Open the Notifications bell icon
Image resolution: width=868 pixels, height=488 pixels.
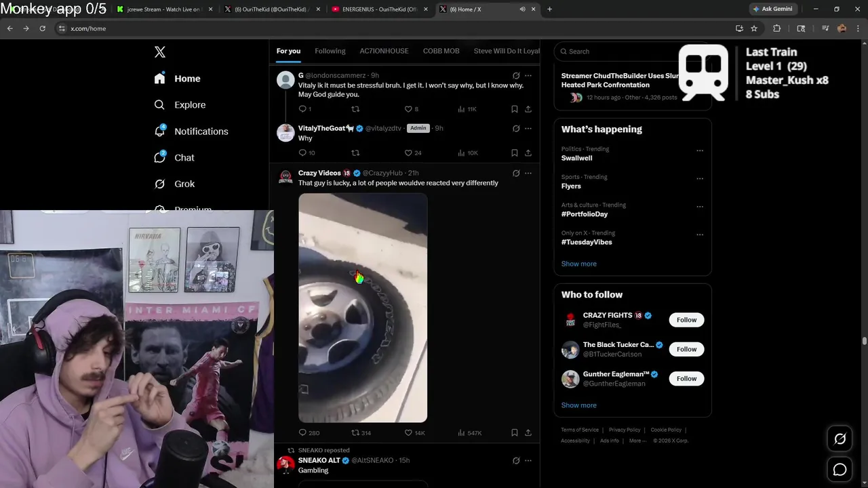(x=159, y=131)
